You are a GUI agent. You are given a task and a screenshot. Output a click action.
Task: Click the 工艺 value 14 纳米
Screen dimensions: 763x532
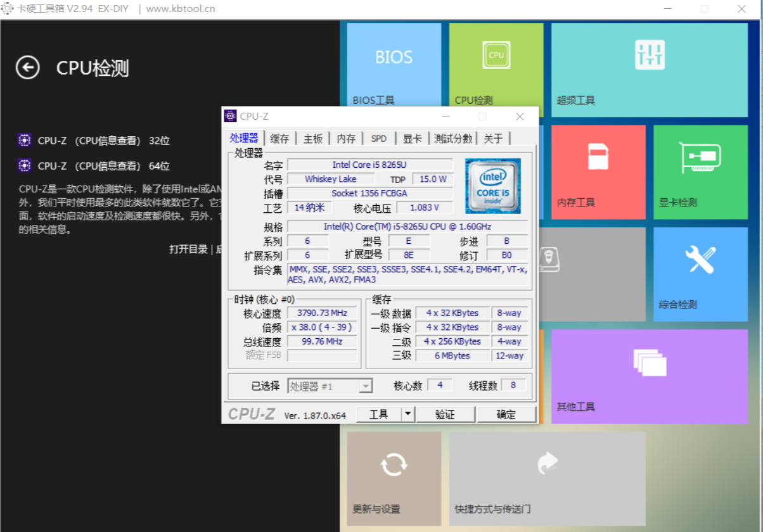pos(309,208)
